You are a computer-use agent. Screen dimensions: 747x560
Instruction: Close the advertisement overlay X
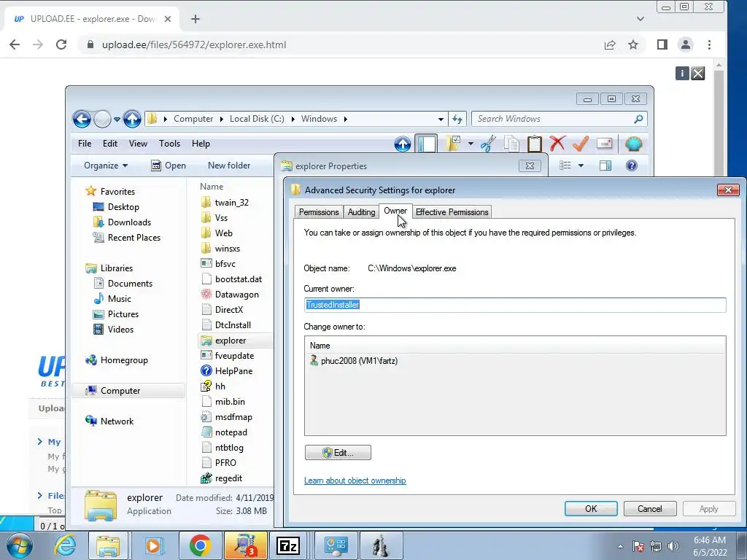click(698, 74)
